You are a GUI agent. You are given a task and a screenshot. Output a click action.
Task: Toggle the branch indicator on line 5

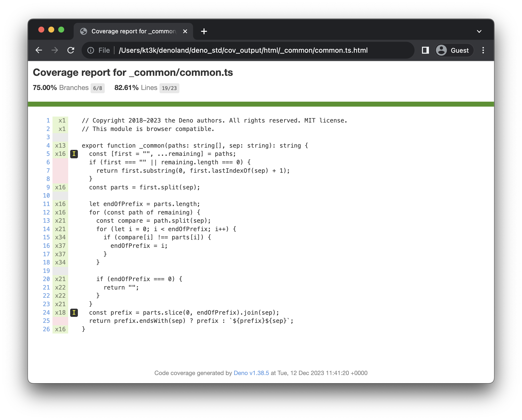pyautogui.click(x=74, y=154)
